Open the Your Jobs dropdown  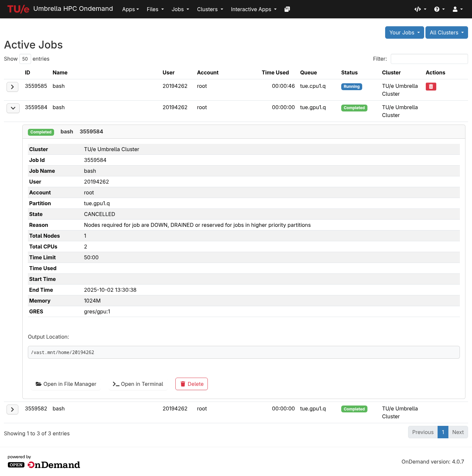(x=404, y=32)
